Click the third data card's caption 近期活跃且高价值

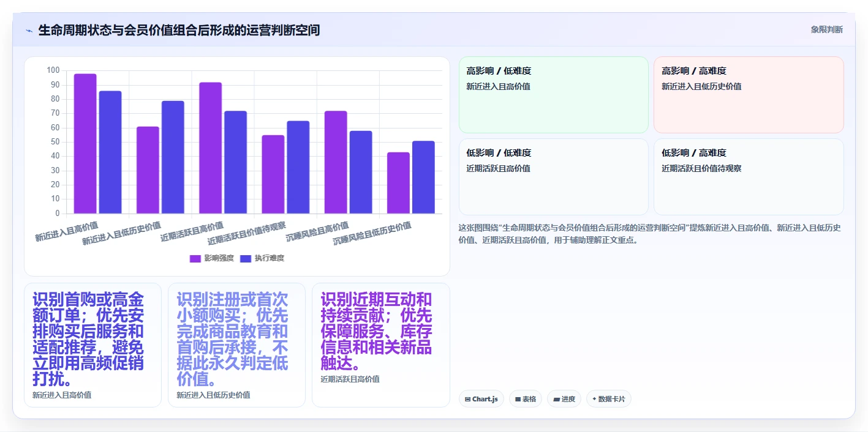click(x=350, y=379)
